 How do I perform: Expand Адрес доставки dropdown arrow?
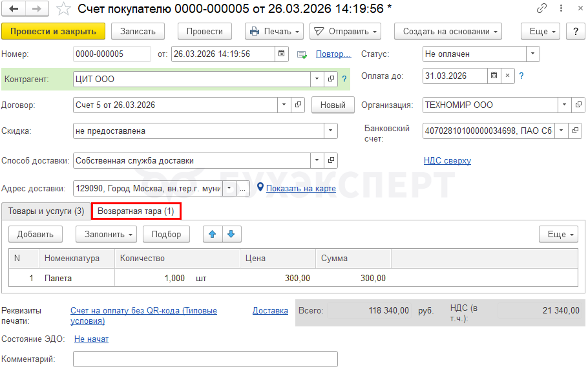(229, 188)
